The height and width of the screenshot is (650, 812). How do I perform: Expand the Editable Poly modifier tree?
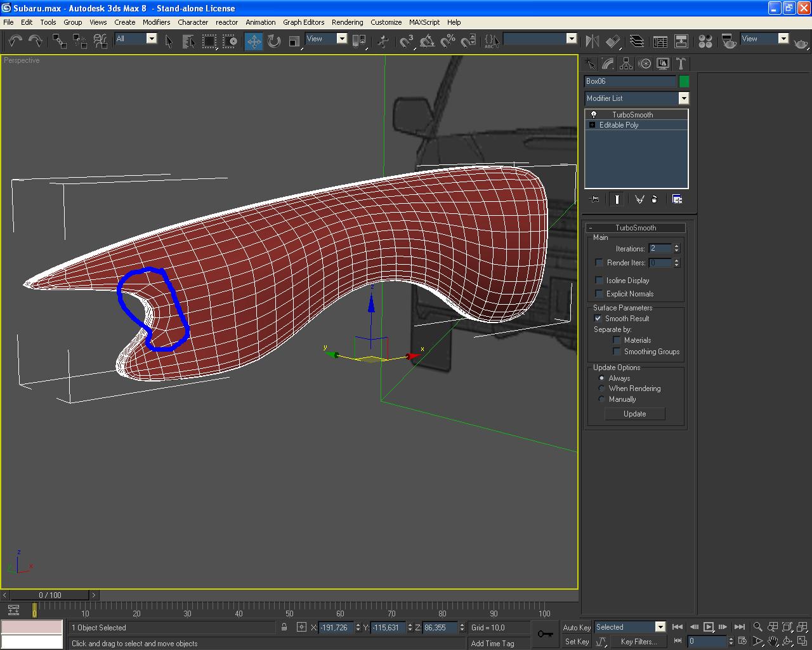point(592,125)
